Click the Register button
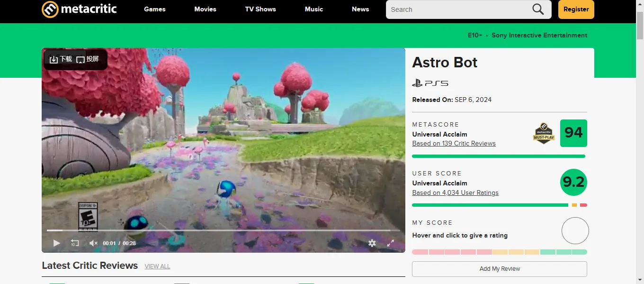644x284 pixels. [x=576, y=9]
